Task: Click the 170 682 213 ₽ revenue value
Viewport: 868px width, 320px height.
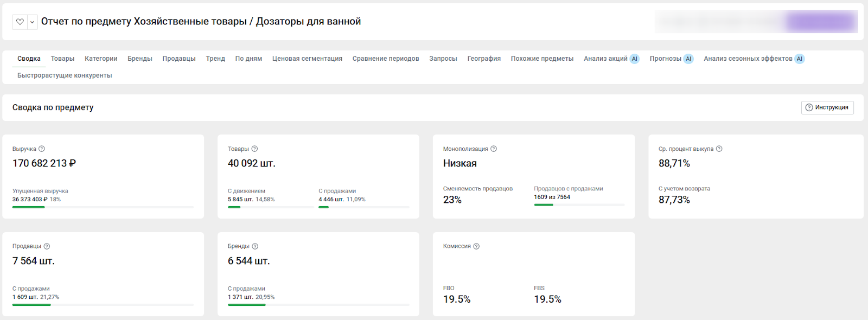Action: pos(44,163)
